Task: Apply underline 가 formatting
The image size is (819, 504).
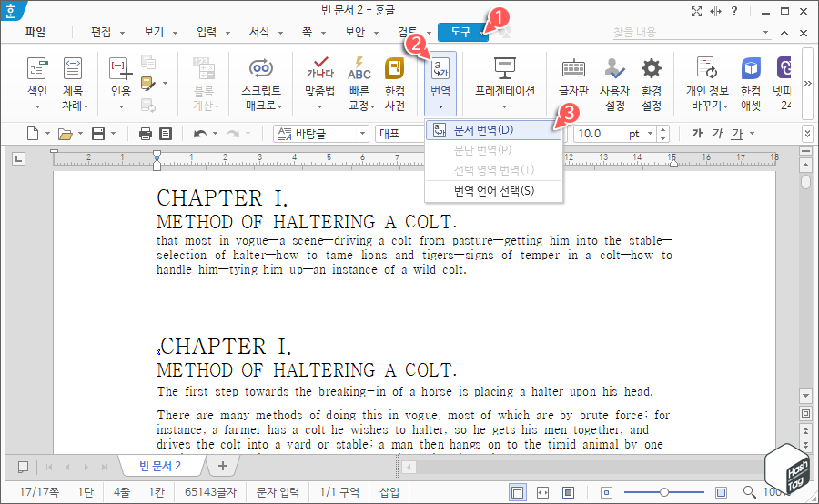Action: click(x=737, y=134)
